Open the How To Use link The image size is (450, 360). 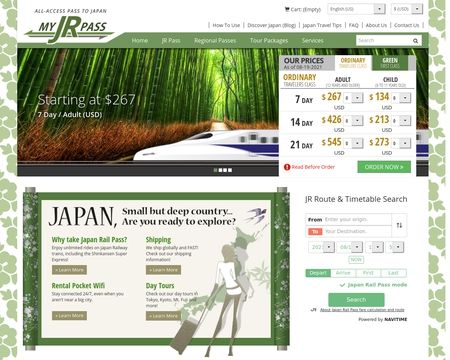(226, 25)
